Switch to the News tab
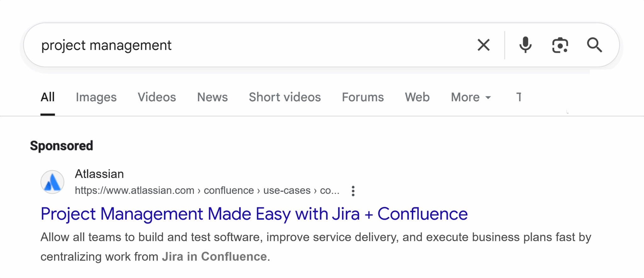The height and width of the screenshot is (278, 644). 212,97
